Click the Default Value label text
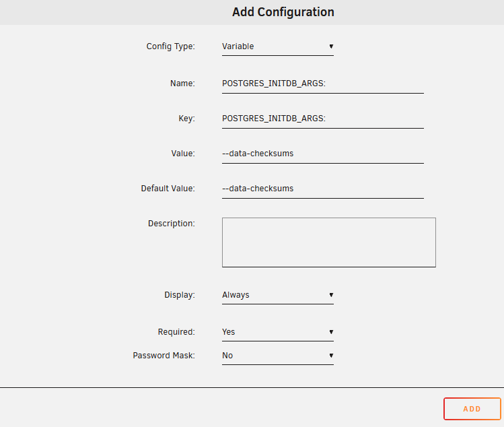504x427 pixels. click(x=168, y=188)
